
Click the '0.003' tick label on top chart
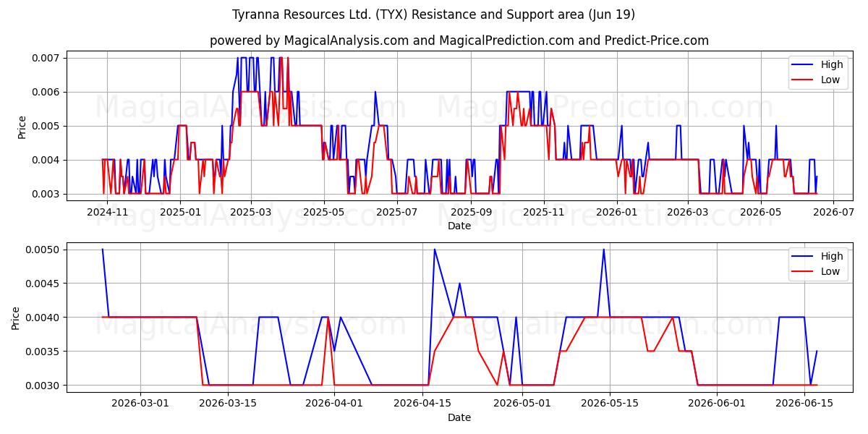coord(48,194)
